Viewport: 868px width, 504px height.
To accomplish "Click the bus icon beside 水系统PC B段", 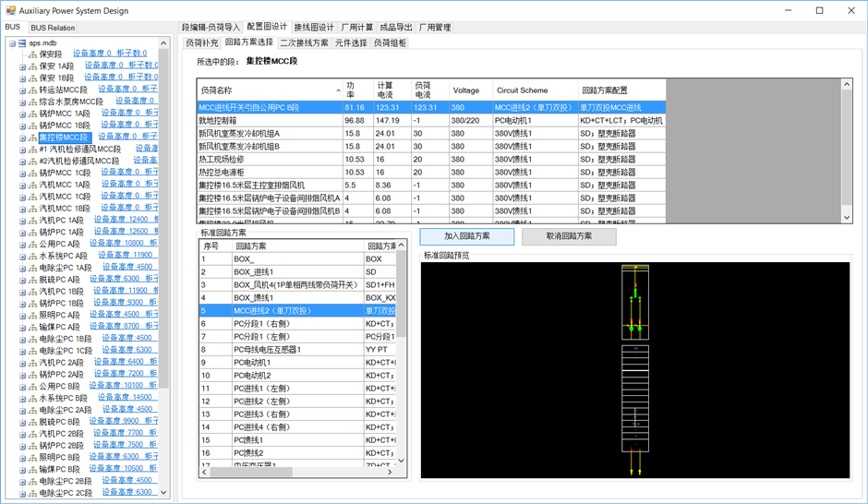I will click(x=32, y=399).
